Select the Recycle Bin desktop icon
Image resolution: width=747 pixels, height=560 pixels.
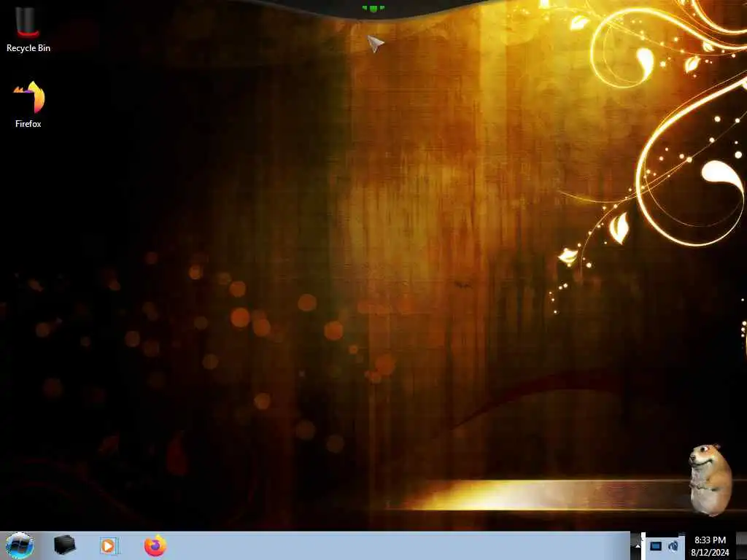point(28,29)
